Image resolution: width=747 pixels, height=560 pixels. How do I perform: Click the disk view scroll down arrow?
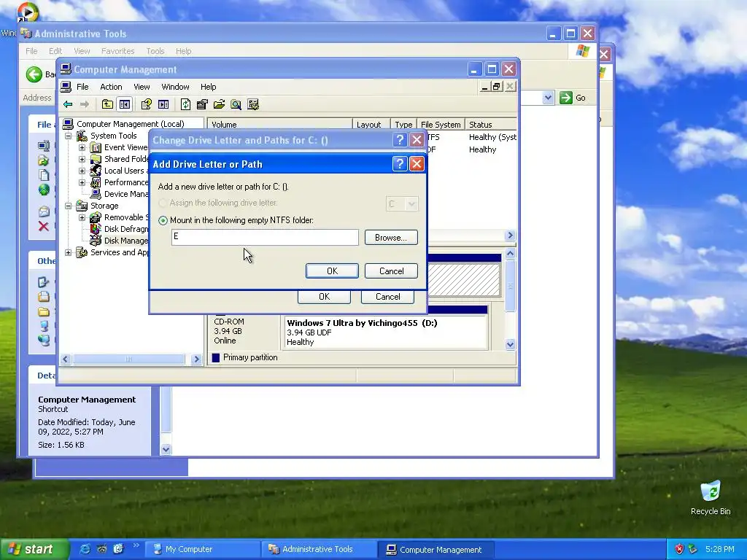pyautogui.click(x=510, y=344)
